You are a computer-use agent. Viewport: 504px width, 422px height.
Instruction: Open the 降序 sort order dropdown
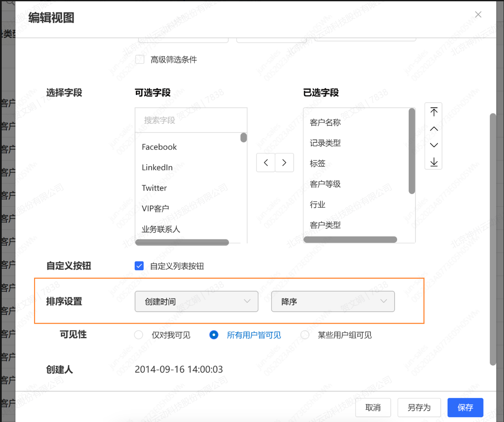point(333,301)
